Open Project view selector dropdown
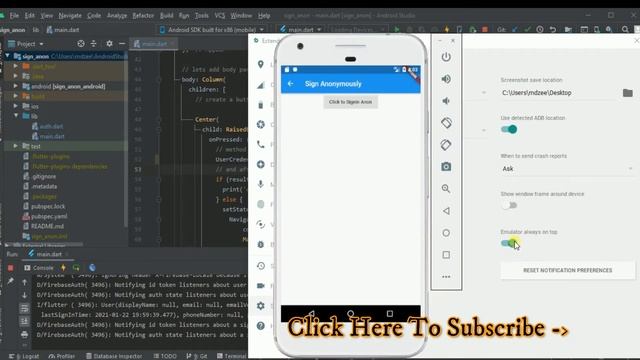Image resolution: width=640 pixels, height=360 pixels. point(25,44)
